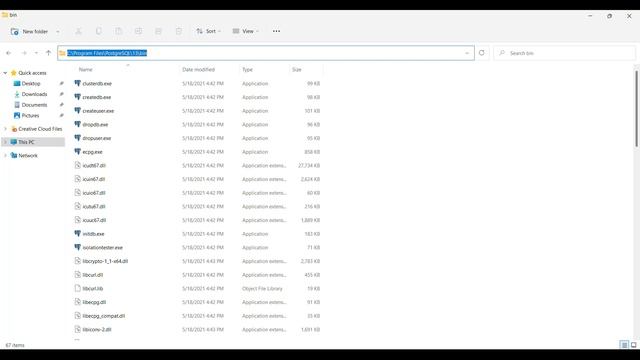
Task: Select the icudt67.dll file icon
Action: [x=78, y=165]
